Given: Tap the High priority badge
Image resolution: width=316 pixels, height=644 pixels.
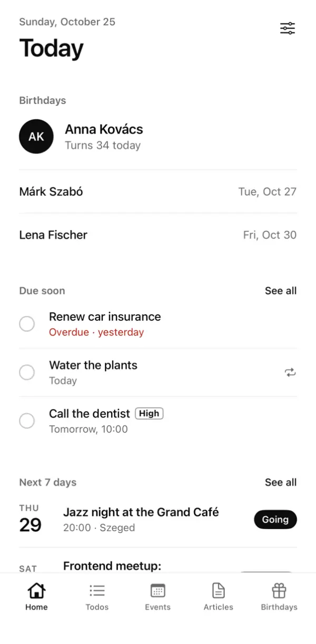Looking at the screenshot, I should point(150,414).
